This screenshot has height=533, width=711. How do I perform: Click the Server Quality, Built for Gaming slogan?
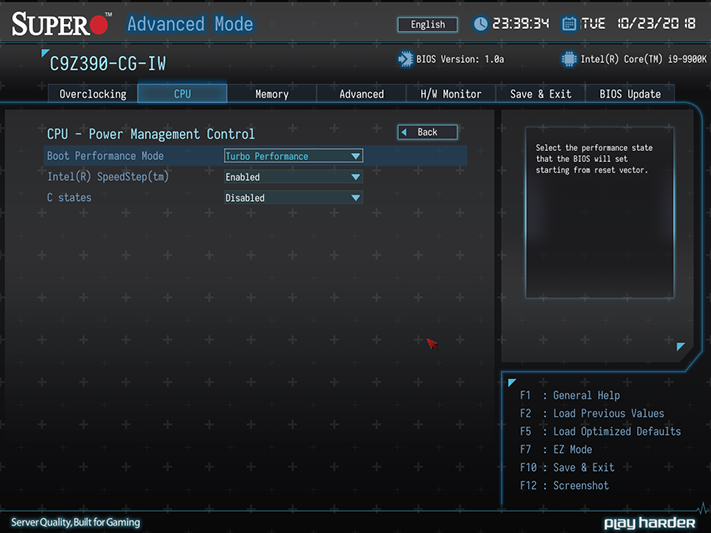(x=76, y=523)
